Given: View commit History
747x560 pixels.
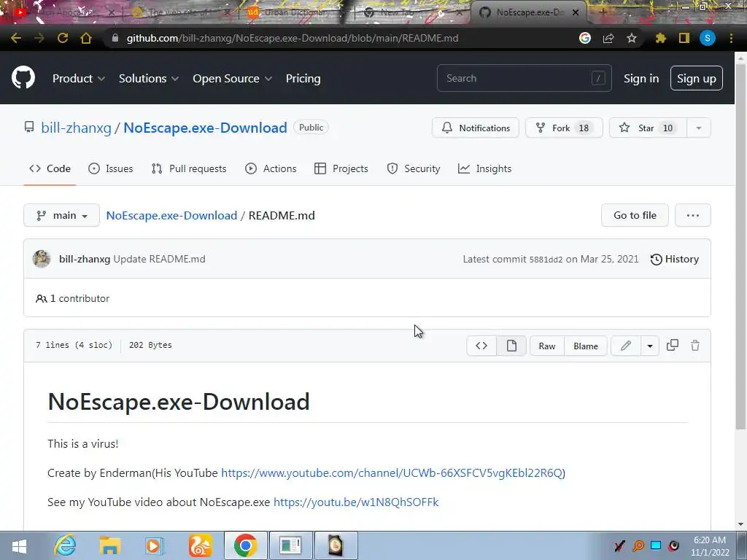Looking at the screenshot, I should [x=675, y=259].
